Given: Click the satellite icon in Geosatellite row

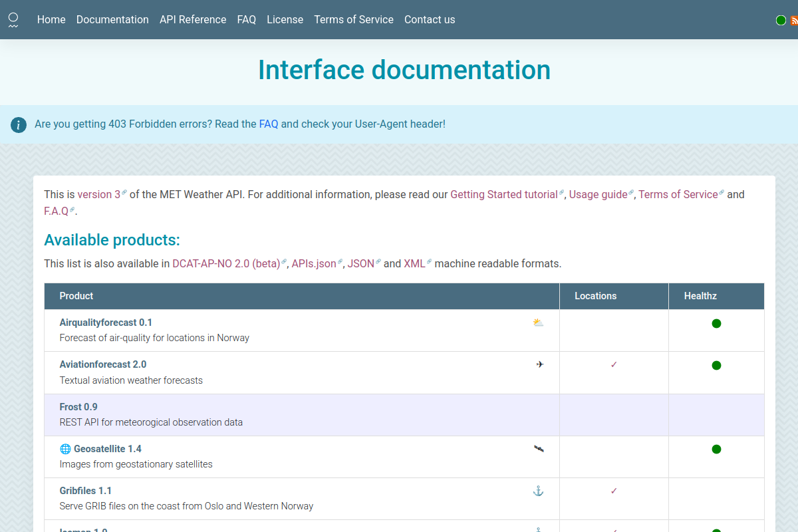Looking at the screenshot, I should [539, 449].
